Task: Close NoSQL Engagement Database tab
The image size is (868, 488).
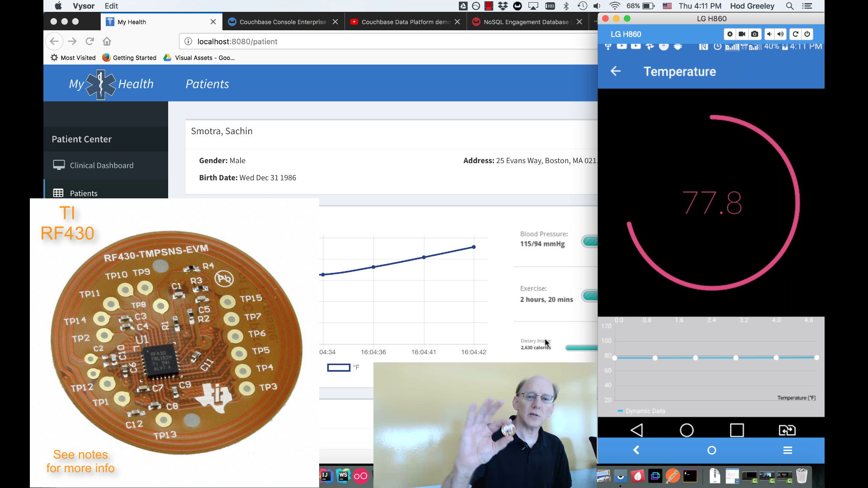Action: (579, 22)
